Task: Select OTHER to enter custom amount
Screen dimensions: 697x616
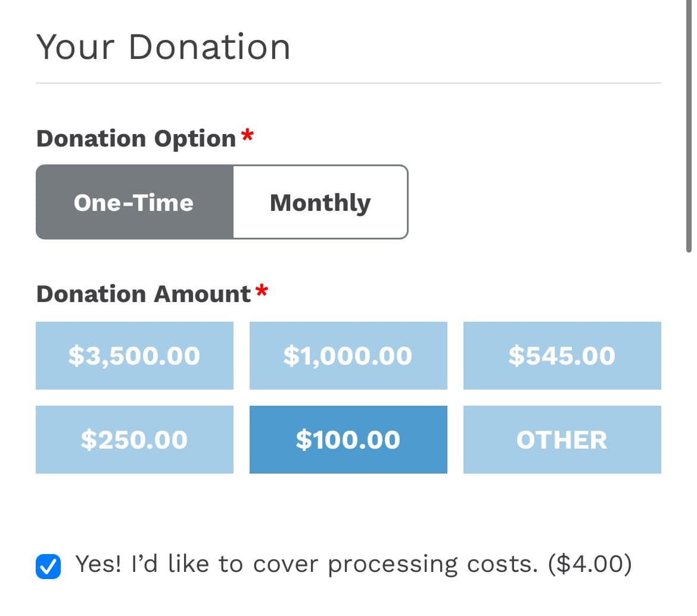Action: tap(562, 440)
